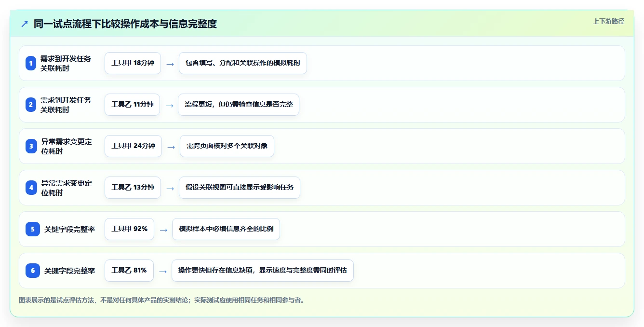Click the arrow after 工具乙 11分钟

tap(169, 105)
